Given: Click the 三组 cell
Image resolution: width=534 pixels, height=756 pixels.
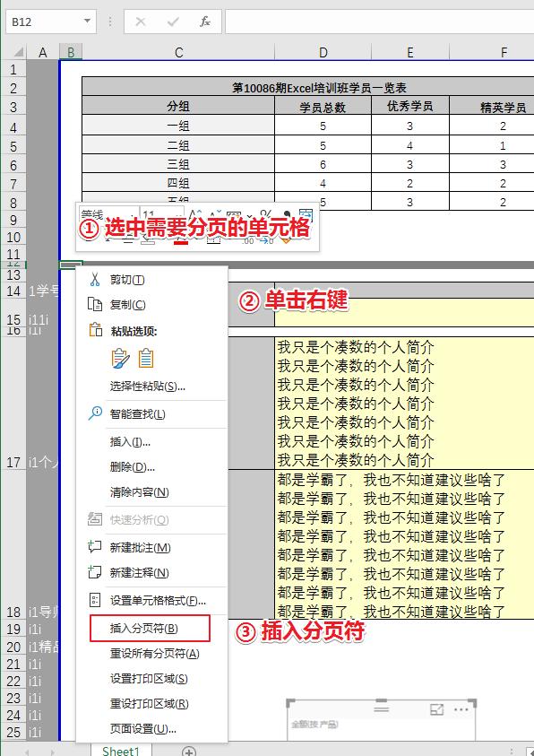Looking at the screenshot, I should click(178, 164).
